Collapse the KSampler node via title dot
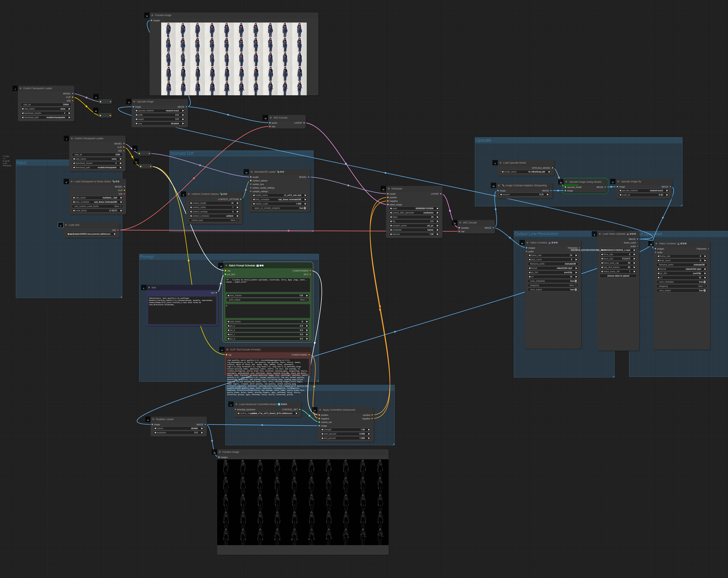728x578 pixels. [x=389, y=188]
